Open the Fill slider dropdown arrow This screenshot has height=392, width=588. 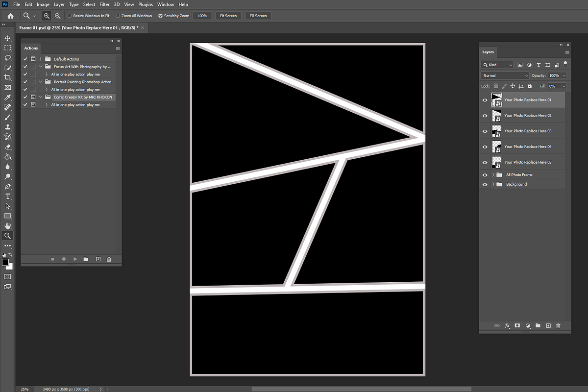pos(564,86)
